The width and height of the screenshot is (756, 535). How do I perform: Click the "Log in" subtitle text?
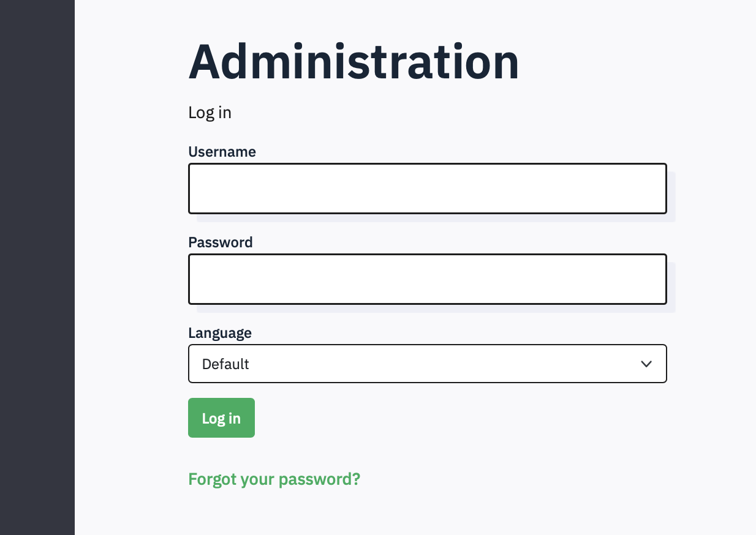click(x=210, y=113)
